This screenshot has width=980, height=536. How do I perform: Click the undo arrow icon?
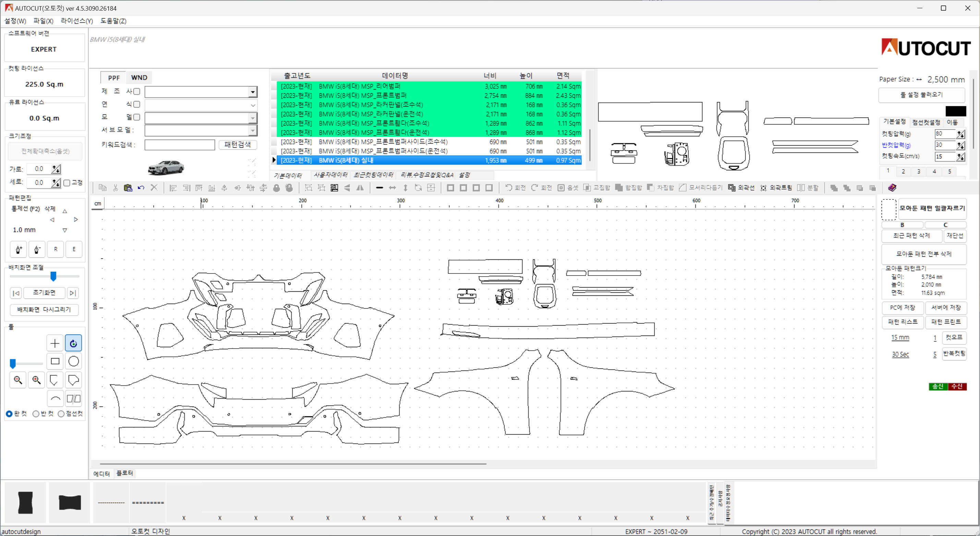point(141,187)
